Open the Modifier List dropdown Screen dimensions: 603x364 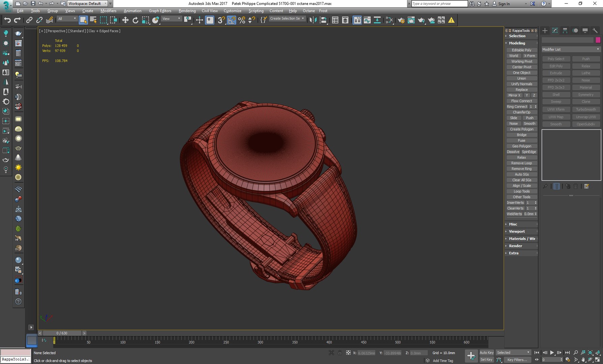(x=571, y=50)
